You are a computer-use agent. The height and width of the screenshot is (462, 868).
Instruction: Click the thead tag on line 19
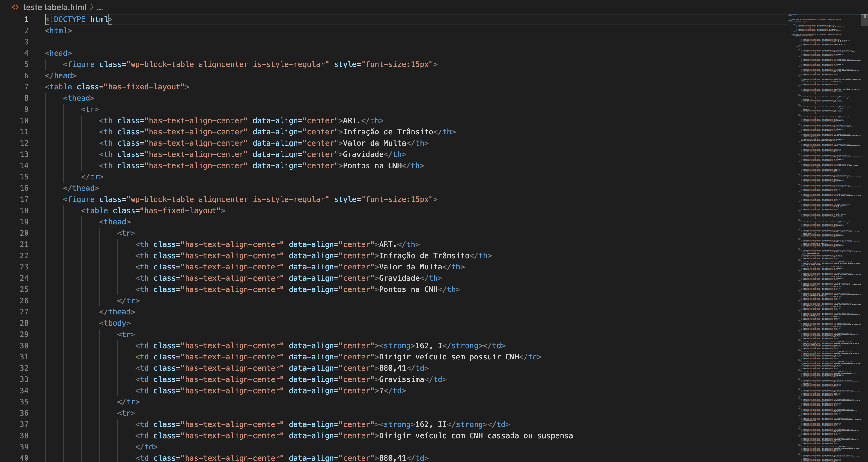(115, 222)
